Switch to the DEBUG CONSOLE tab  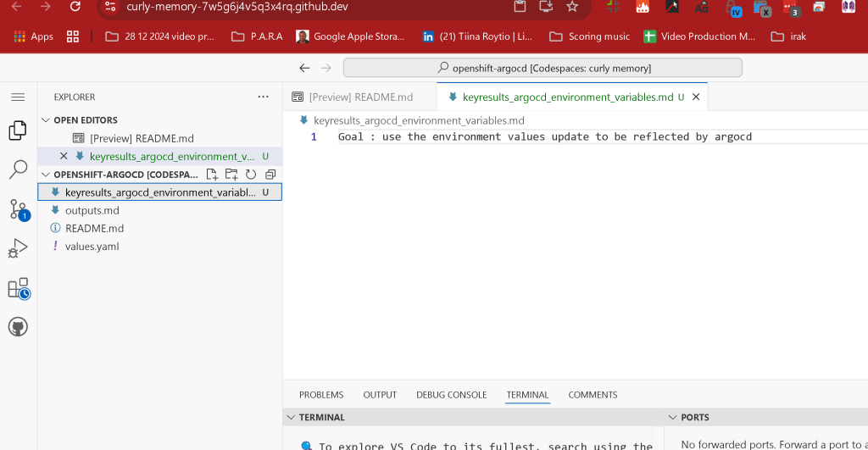tap(451, 395)
